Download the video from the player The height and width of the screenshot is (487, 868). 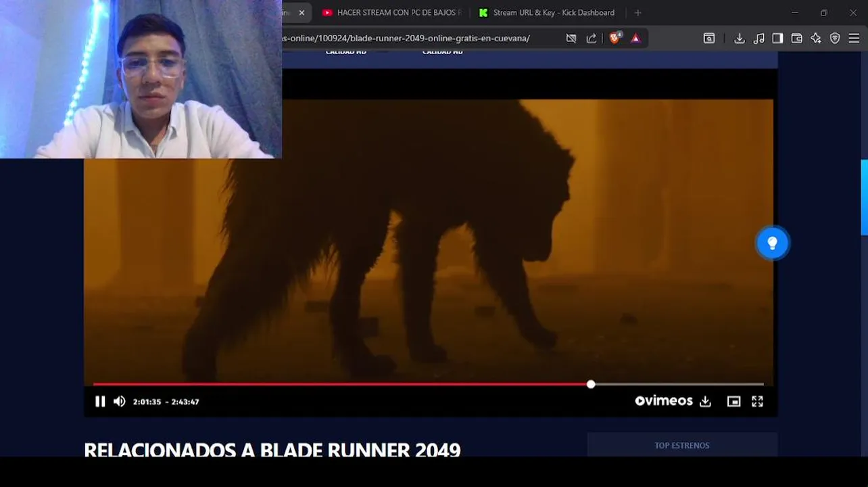pyautogui.click(x=705, y=402)
